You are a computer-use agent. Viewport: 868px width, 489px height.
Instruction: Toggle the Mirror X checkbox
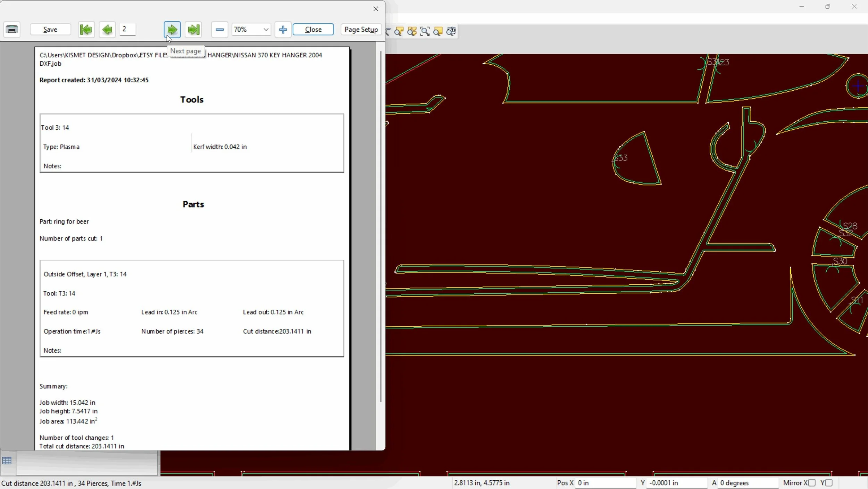coord(811,483)
